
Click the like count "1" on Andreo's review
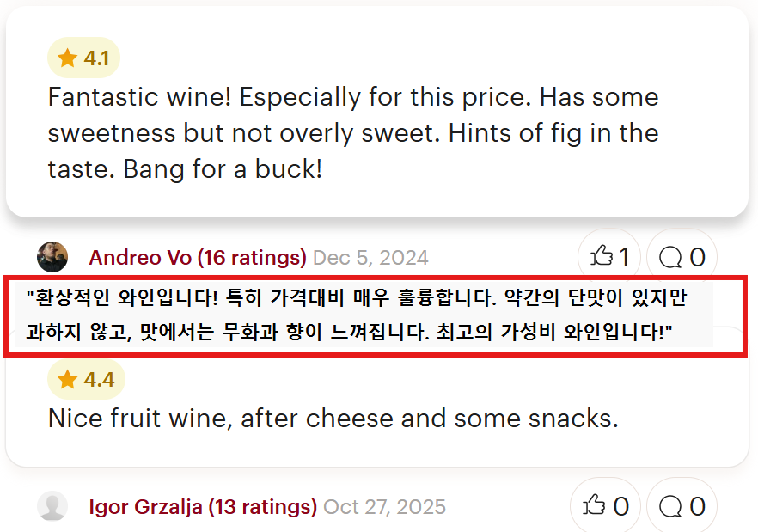625,256
